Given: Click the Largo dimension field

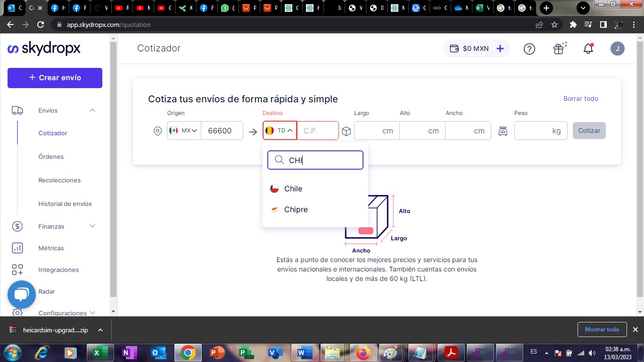Looking at the screenshot, I should tap(377, 131).
